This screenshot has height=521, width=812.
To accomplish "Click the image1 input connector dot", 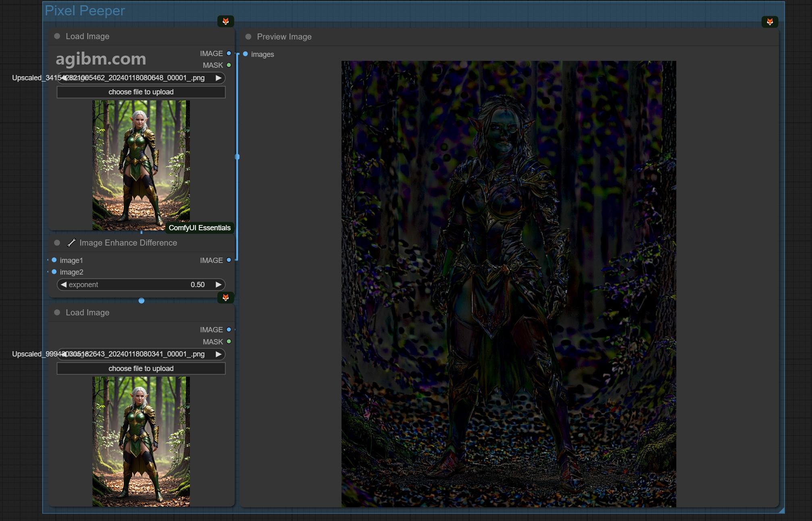I will (54, 260).
